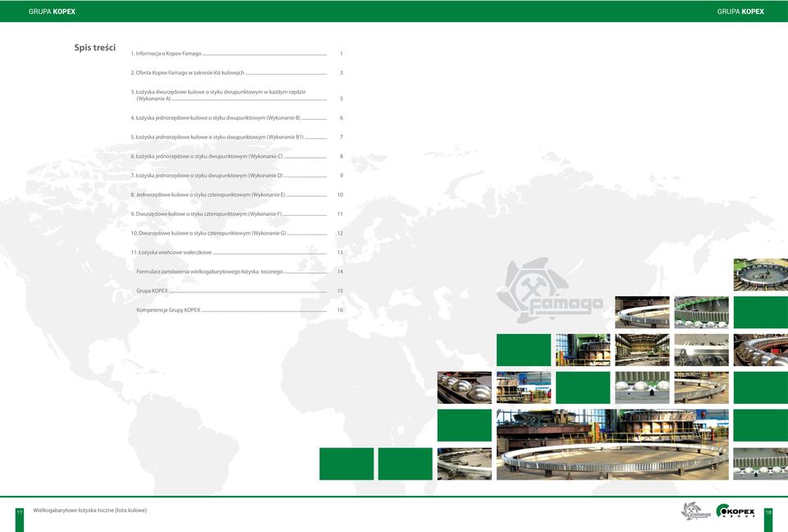Click the 'Spis treści' heading
Viewport: 788px width, 532px height.
point(95,48)
